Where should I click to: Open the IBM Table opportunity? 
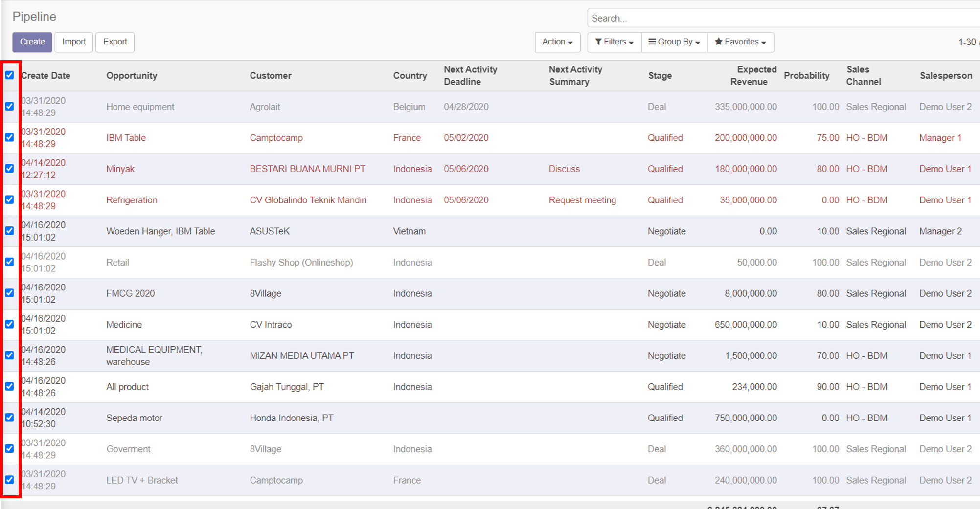pyautogui.click(x=126, y=138)
